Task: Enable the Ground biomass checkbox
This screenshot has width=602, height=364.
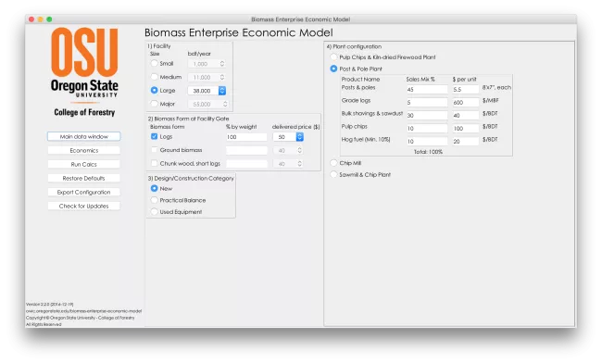Action: (x=155, y=150)
